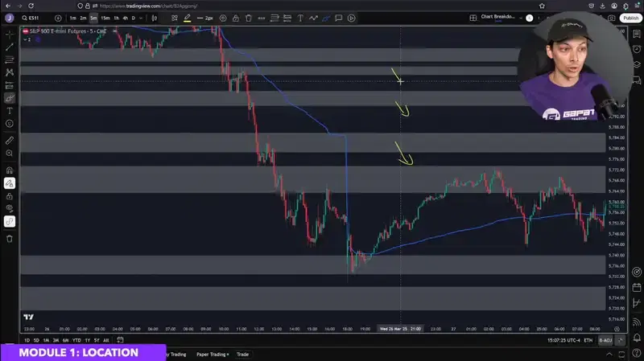Take a chart snapshot with camera

(x=612, y=18)
